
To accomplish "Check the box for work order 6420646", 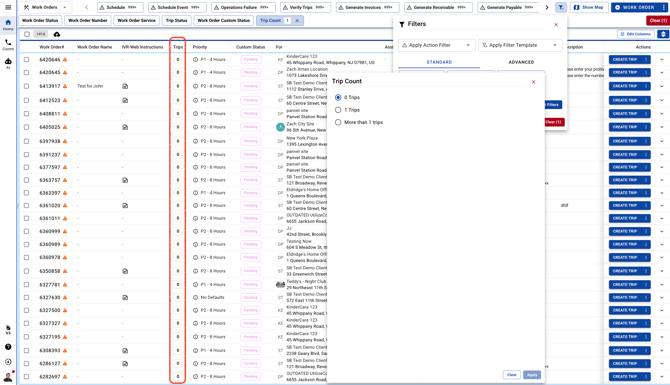I will 26,60.
